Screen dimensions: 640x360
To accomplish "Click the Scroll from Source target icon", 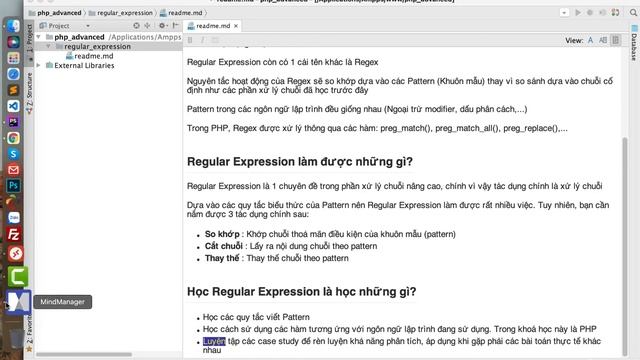I will [x=136, y=26].
